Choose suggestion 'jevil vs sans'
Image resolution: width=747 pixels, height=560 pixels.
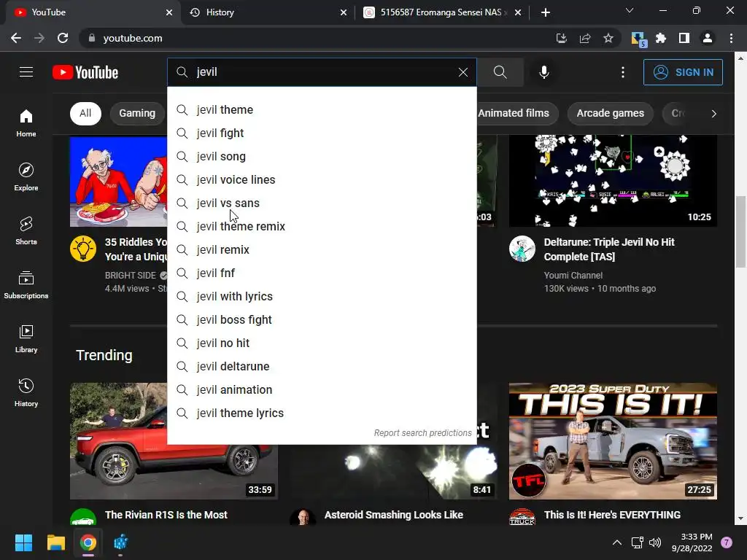tap(322, 203)
